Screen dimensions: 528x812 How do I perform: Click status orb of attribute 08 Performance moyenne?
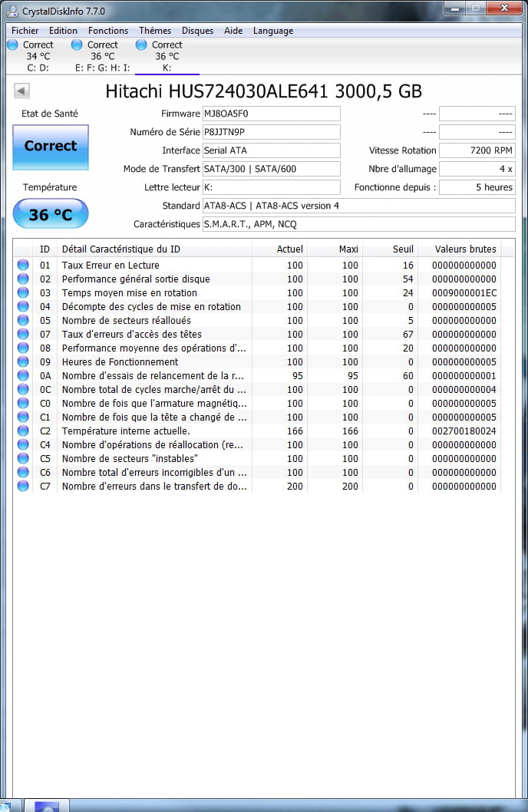click(x=23, y=348)
